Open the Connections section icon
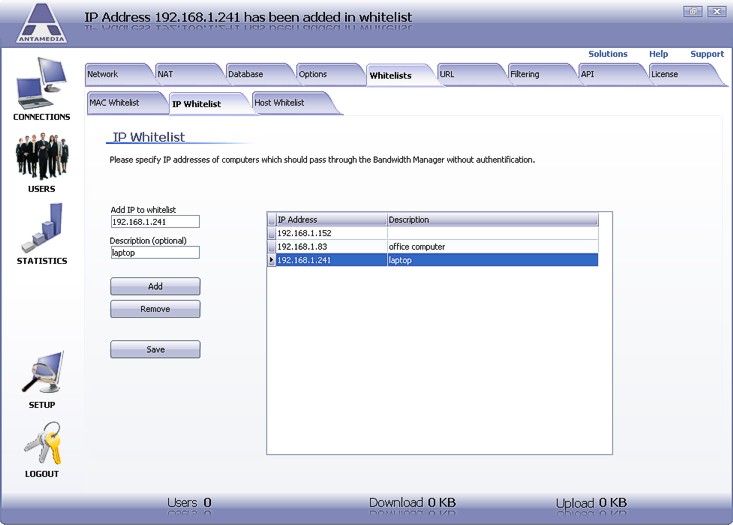 [42, 83]
